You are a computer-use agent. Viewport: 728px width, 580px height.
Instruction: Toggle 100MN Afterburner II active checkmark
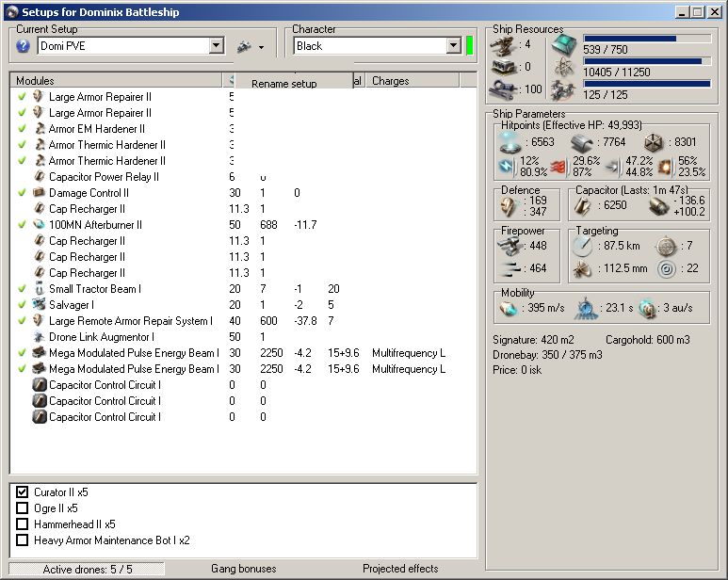pyautogui.click(x=22, y=225)
